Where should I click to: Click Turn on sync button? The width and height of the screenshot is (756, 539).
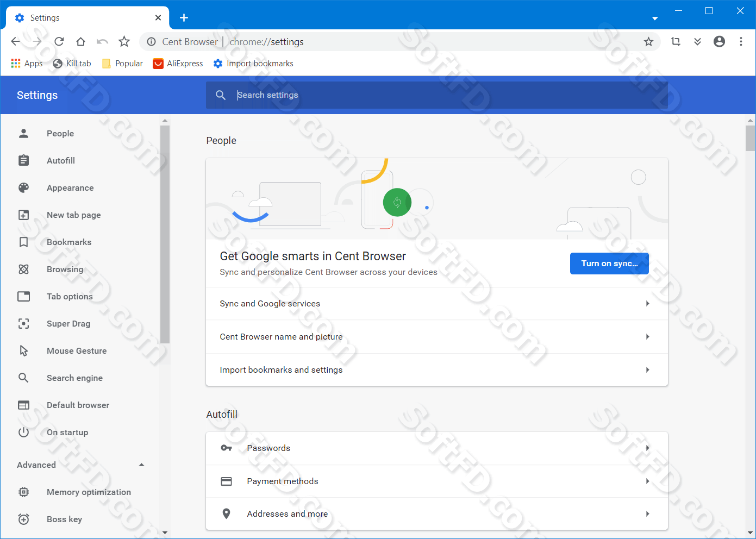pyautogui.click(x=609, y=264)
